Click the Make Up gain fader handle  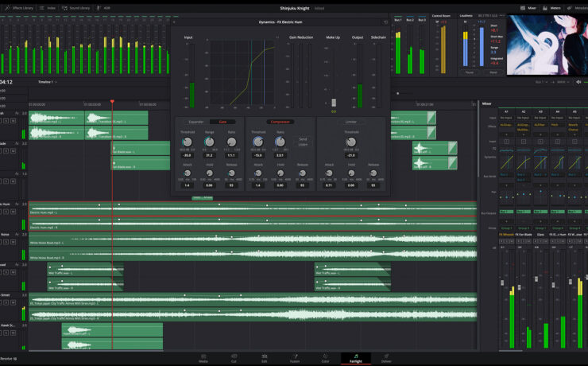pos(334,103)
